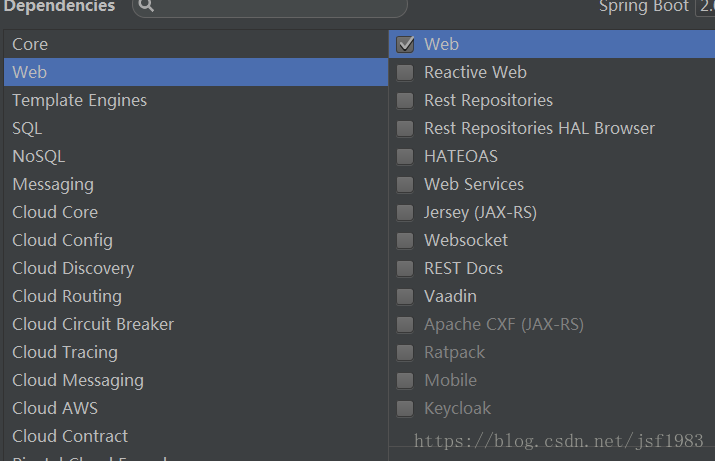Image resolution: width=715 pixels, height=461 pixels.
Task: Choose the Cloud Tracing category
Action: tap(196, 352)
